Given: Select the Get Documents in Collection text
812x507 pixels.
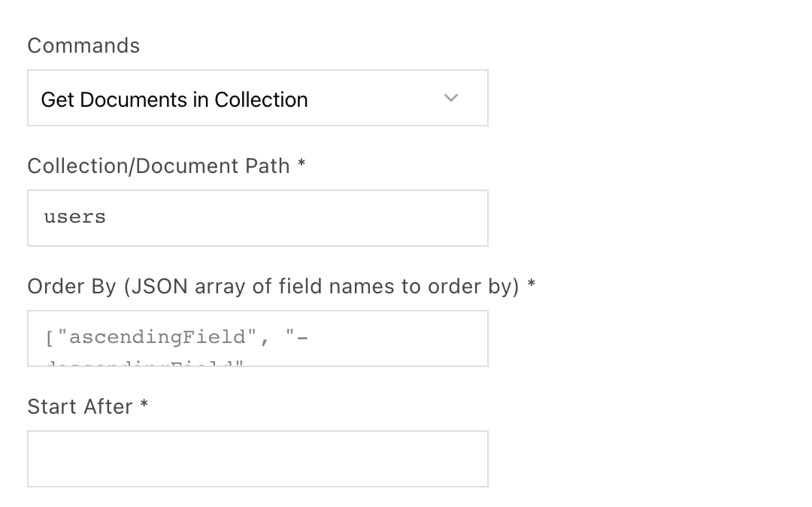Looking at the screenshot, I should (174, 99).
